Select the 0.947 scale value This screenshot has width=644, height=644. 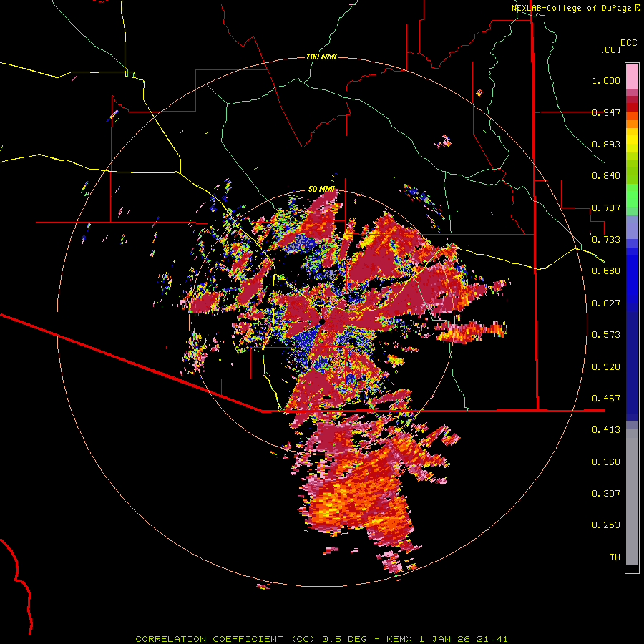pos(606,112)
